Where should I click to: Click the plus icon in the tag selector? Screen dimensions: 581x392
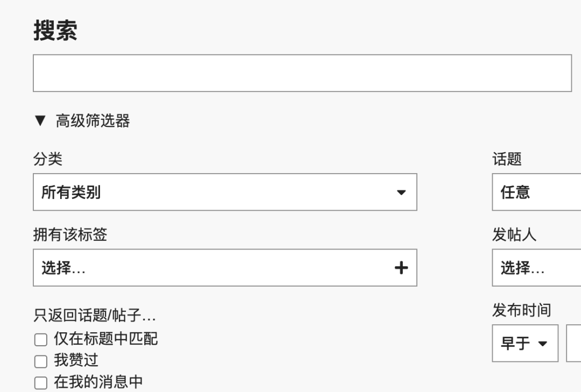[401, 268]
